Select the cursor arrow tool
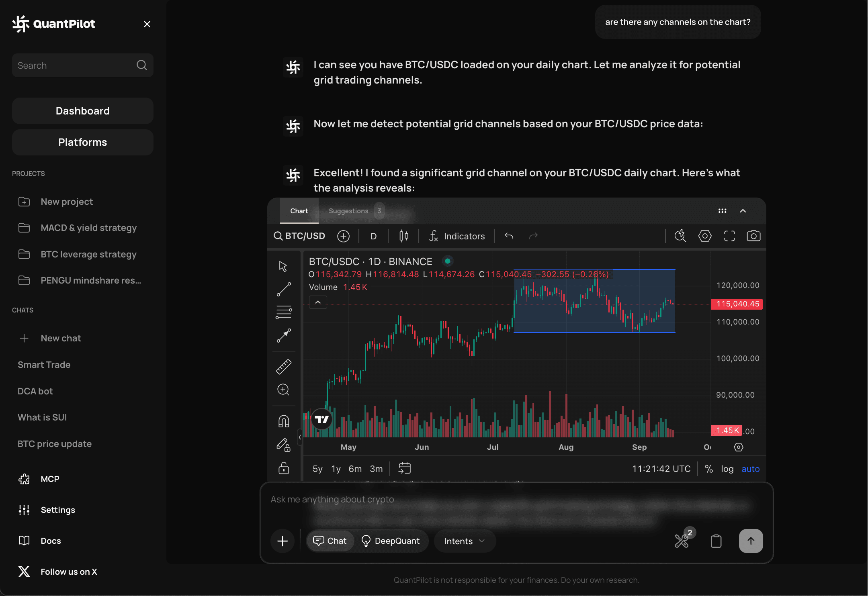This screenshot has height=596, width=868. (x=283, y=266)
